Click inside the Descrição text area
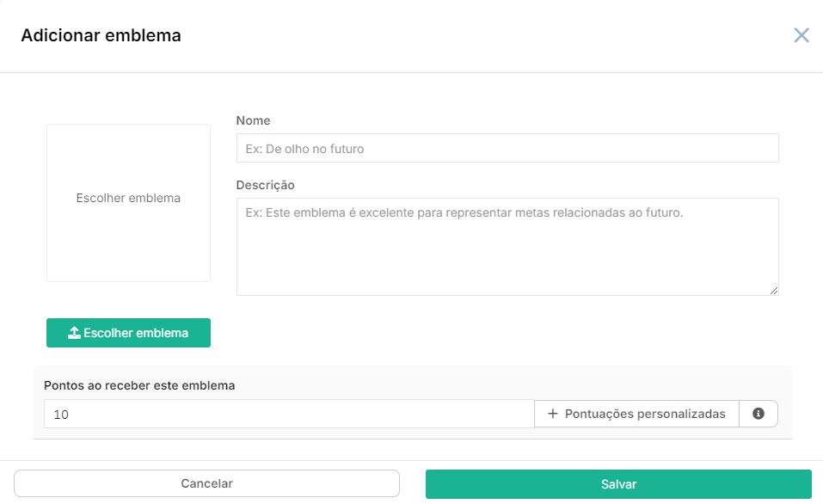Image resolution: width=823 pixels, height=504 pixels. [x=507, y=247]
